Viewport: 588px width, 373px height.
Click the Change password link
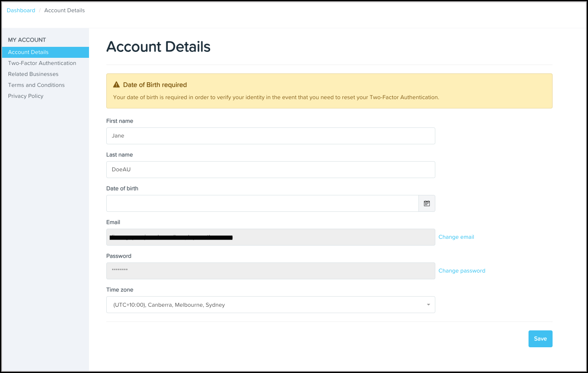point(461,270)
